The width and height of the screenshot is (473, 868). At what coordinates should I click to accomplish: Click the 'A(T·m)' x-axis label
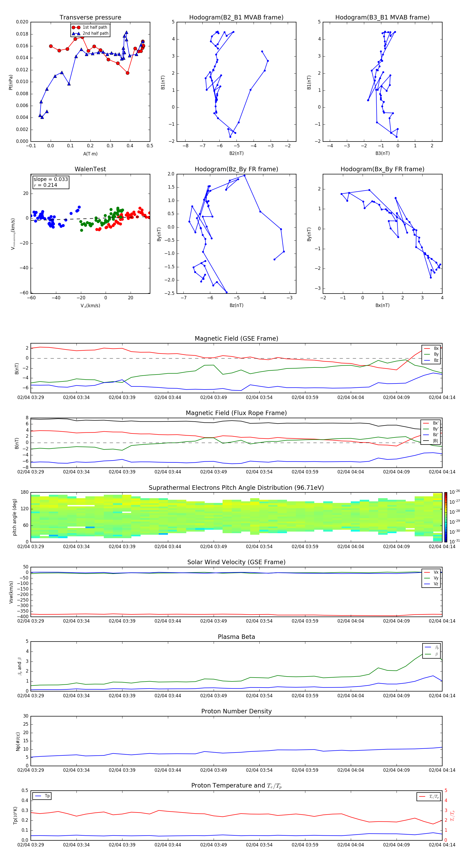coord(90,154)
